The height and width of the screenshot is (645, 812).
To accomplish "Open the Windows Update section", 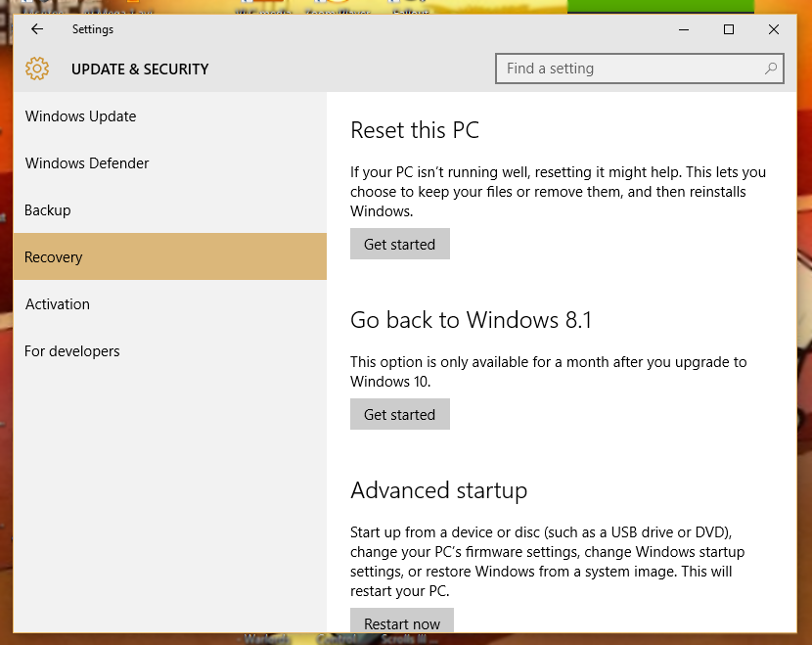I will (170, 116).
